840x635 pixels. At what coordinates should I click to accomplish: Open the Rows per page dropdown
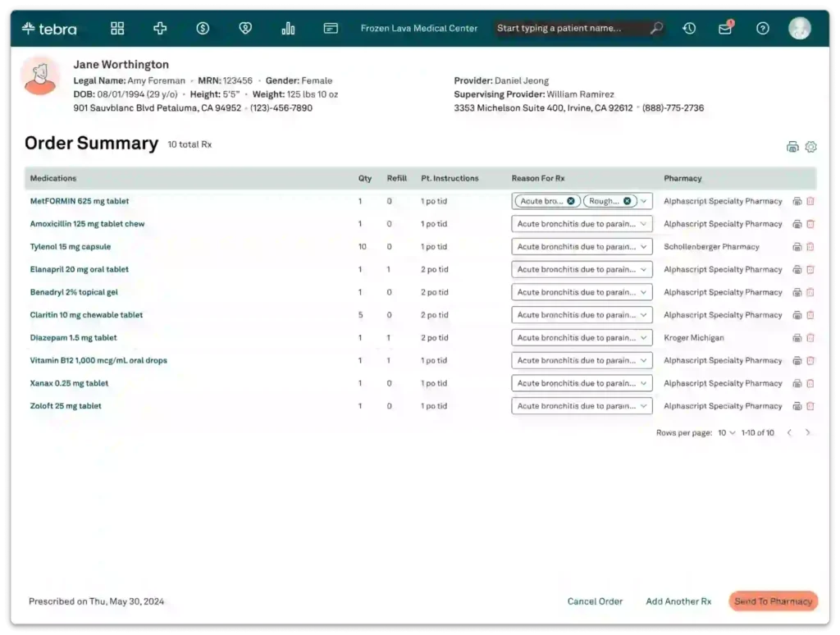(x=725, y=432)
